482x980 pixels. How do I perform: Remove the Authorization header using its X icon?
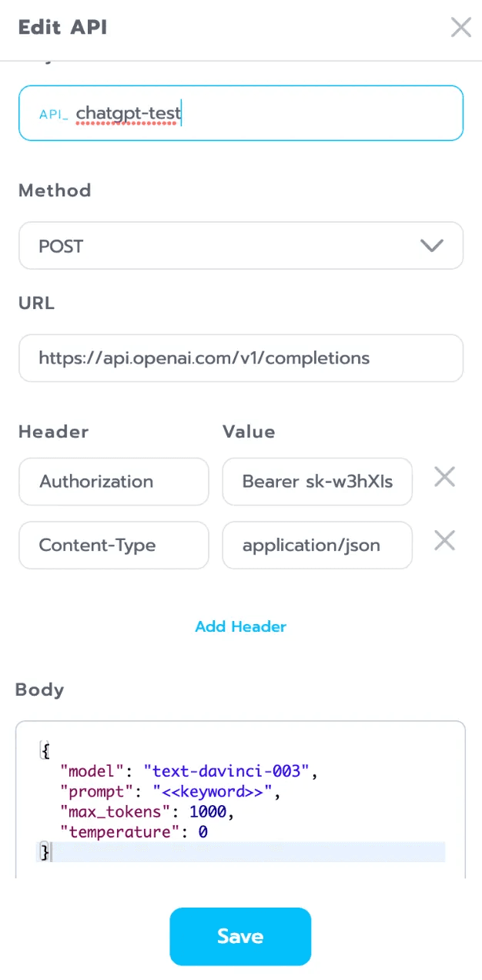coord(444,477)
